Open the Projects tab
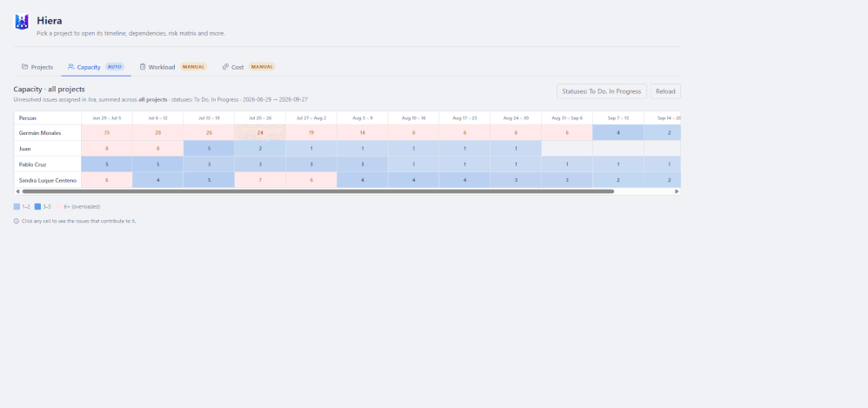 point(37,67)
